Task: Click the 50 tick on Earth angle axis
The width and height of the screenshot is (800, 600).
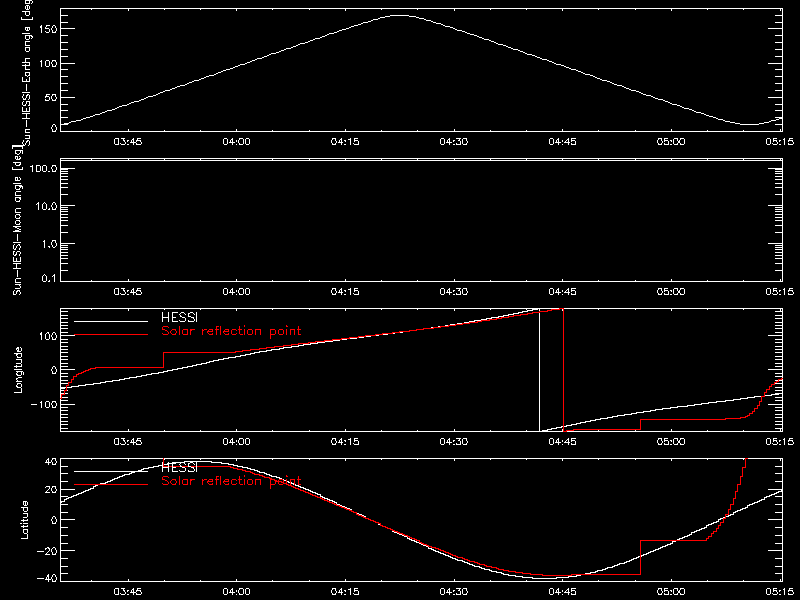Action: pyautogui.click(x=51, y=97)
